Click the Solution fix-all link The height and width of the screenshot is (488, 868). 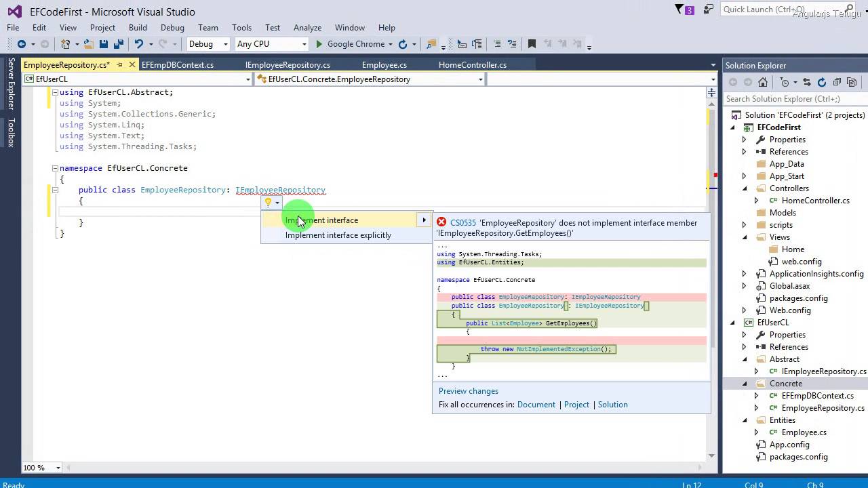click(x=612, y=405)
